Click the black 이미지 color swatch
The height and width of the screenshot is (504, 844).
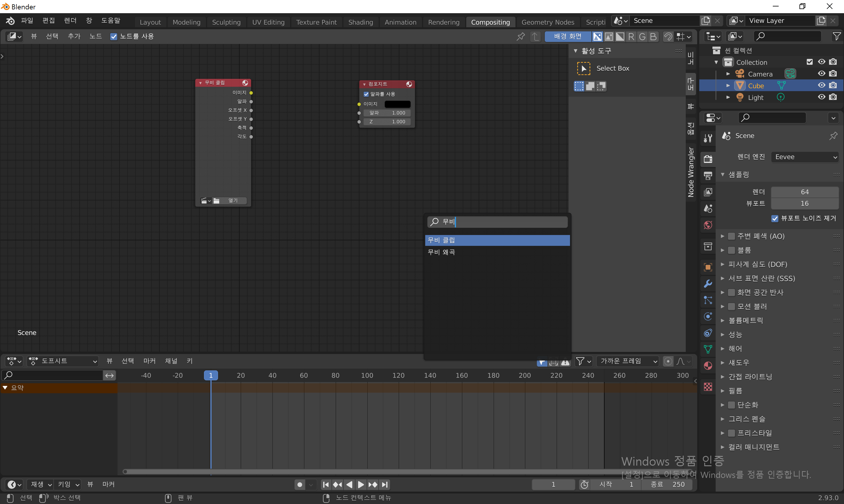point(397,104)
